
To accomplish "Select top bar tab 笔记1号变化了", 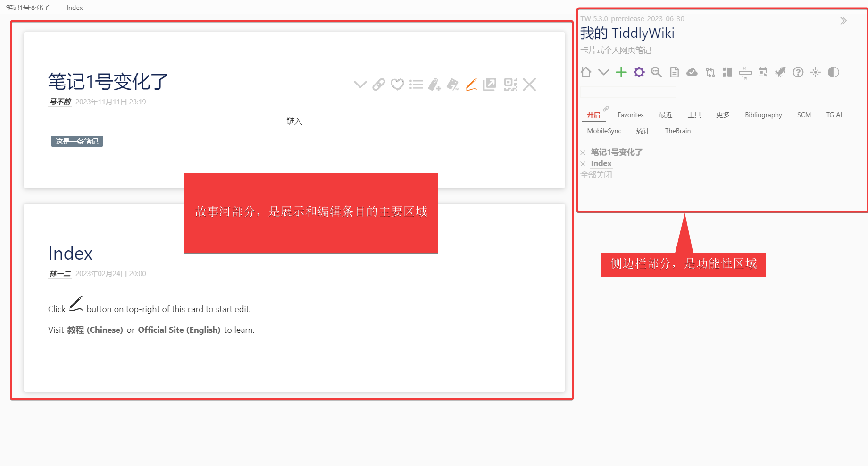I will click(28, 8).
